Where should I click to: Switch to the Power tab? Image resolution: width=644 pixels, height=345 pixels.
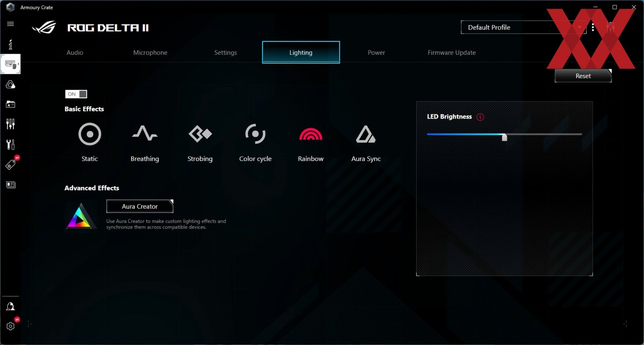[x=376, y=53]
